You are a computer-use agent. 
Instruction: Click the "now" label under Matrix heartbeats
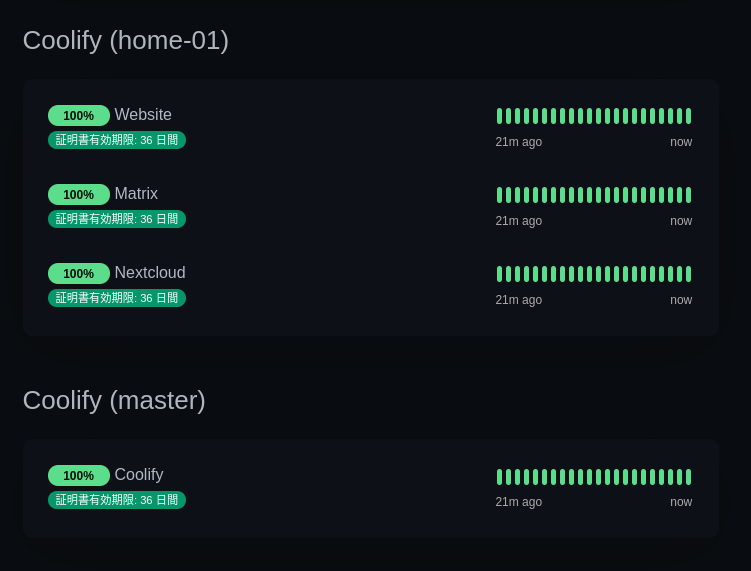[681, 221]
